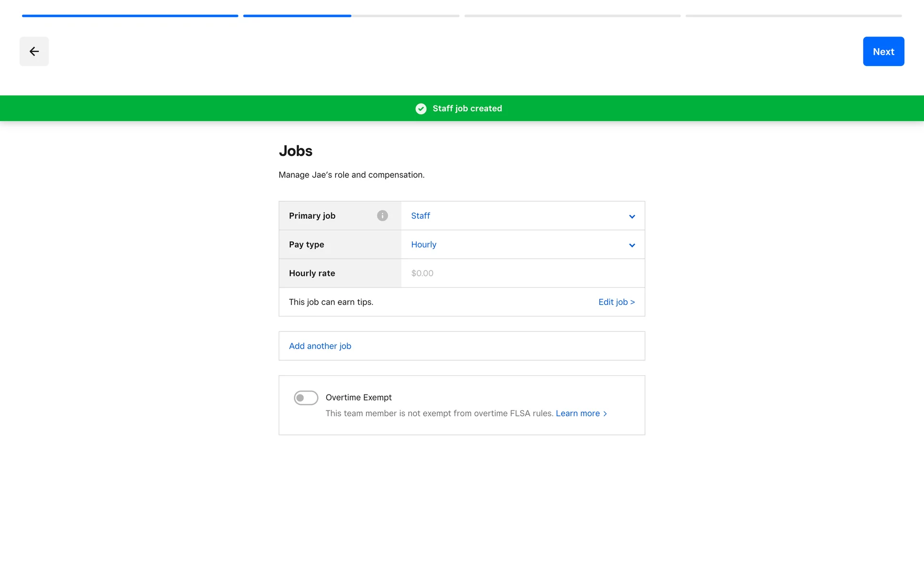Click the Pay type dropdown chevron
The width and height of the screenshot is (924, 578).
(x=632, y=246)
